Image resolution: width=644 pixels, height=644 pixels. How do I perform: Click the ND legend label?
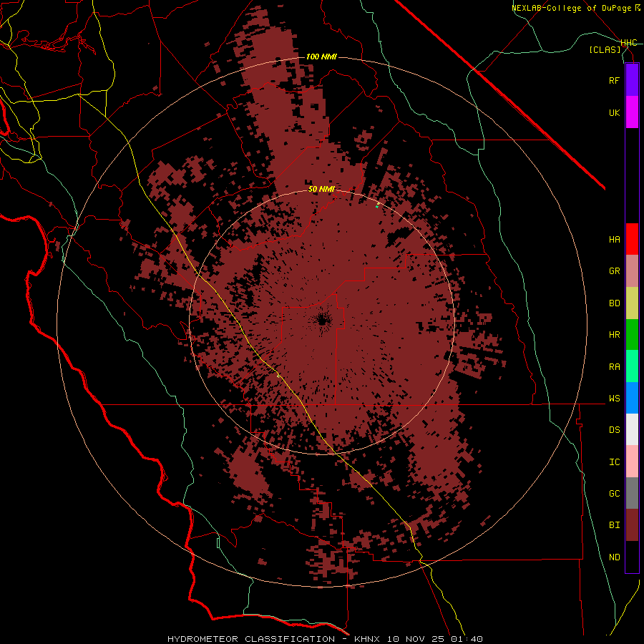(614, 557)
